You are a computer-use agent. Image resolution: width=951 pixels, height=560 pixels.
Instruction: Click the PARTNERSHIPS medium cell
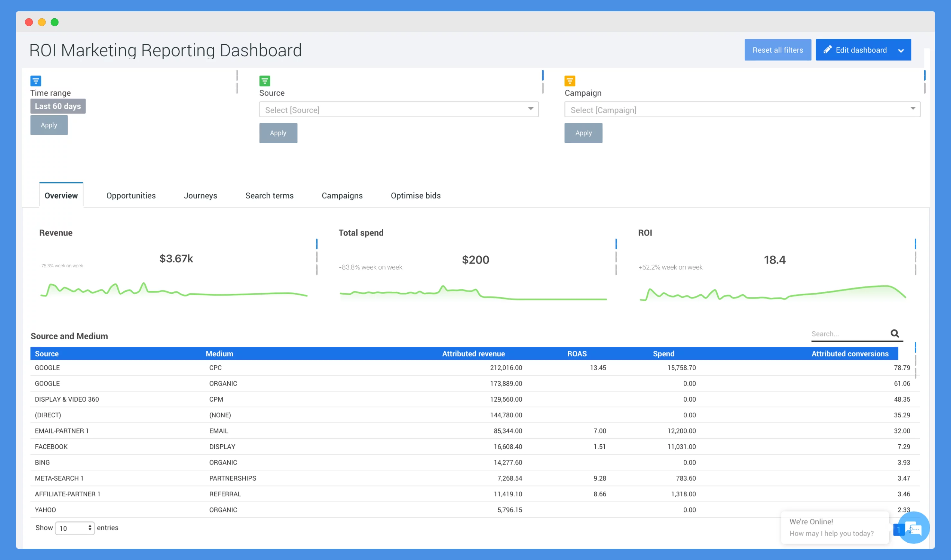pyautogui.click(x=233, y=478)
